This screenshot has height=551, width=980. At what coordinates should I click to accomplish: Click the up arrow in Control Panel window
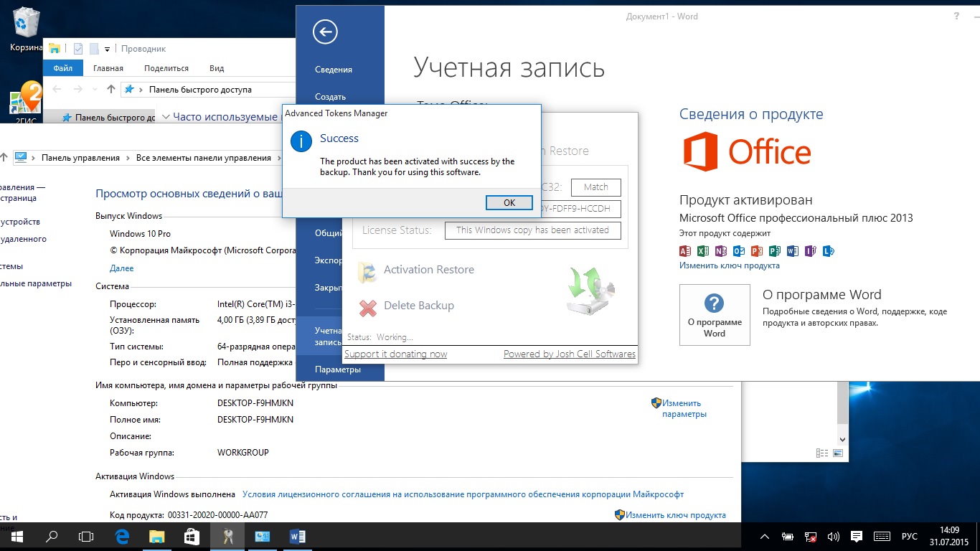point(4,158)
